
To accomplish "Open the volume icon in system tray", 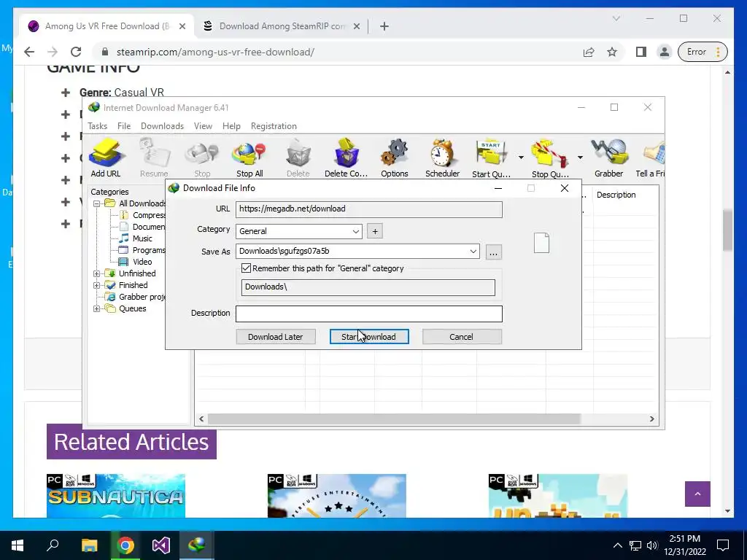I will pyautogui.click(x=651, y=545).
